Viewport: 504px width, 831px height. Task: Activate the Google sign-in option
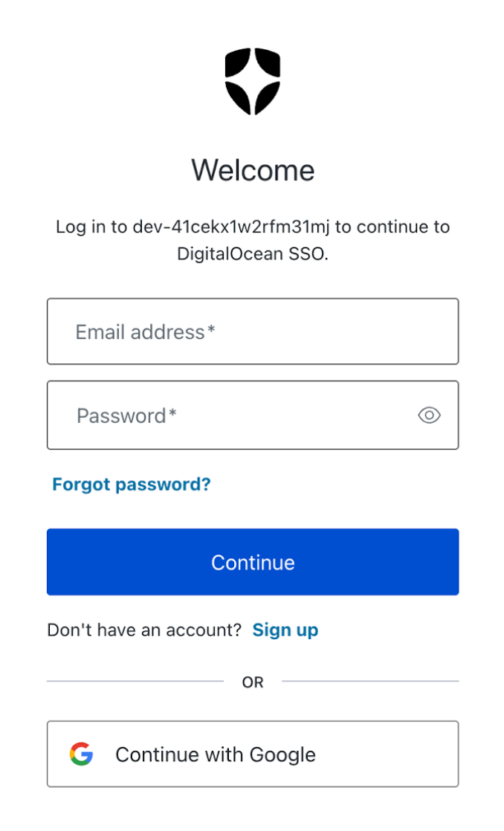point(253,754)
